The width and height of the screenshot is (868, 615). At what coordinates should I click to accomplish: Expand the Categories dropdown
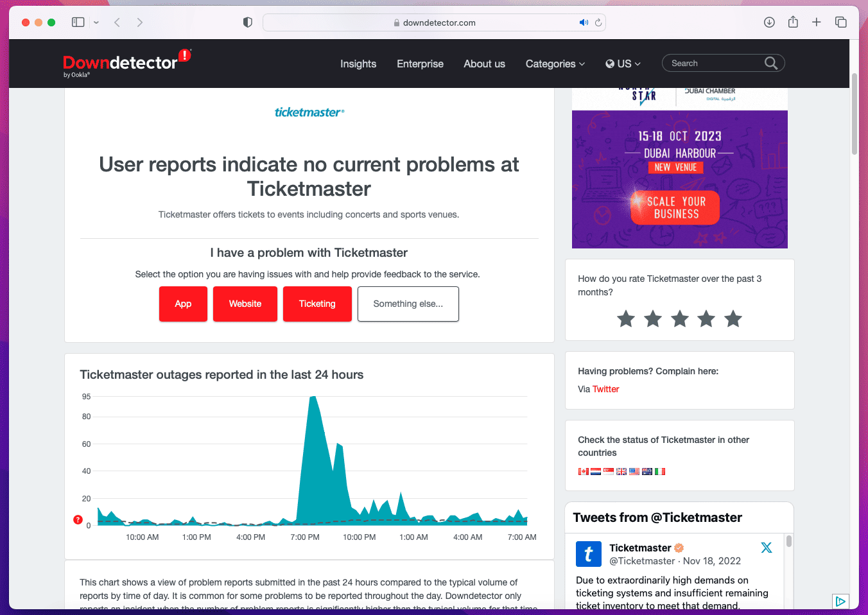(x=555, y=64)
